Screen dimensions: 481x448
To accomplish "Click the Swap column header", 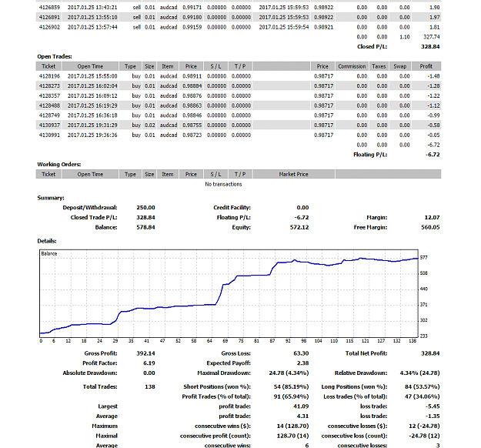I will click(399, 66).
